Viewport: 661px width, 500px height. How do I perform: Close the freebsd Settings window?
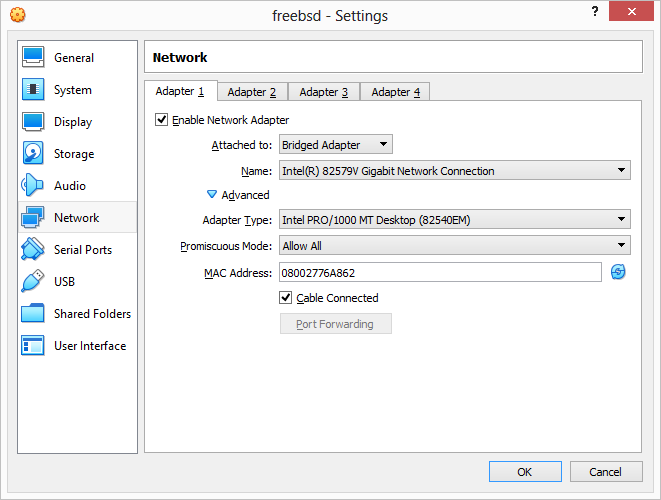(x=631, y=11)
